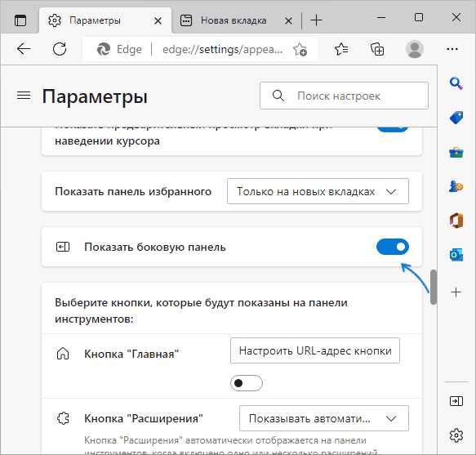Viewport: 476px width, 455px height.
Task: Toggle tab preview on hover switch
Action: 393,129
